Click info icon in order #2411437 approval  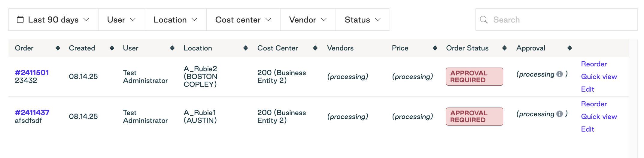pos(560,114)
